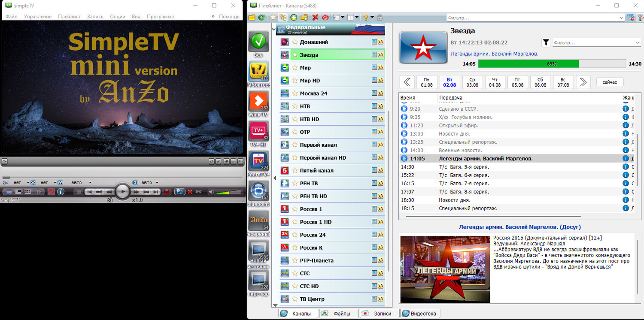Viewport: 644px width, 320px height.
Task: Take a snapshot with the camera icon in the player
Action: 109,200
